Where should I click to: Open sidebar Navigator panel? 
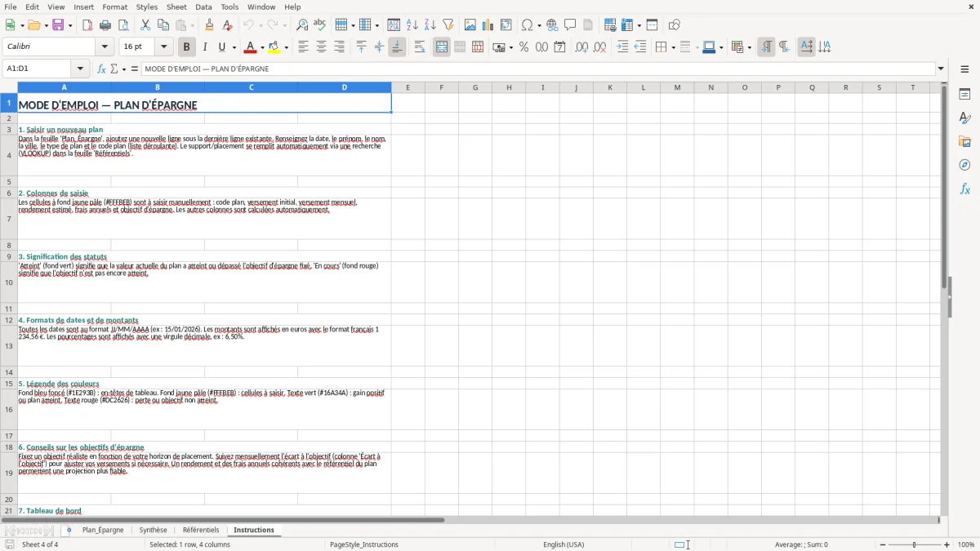coord(964,165)
